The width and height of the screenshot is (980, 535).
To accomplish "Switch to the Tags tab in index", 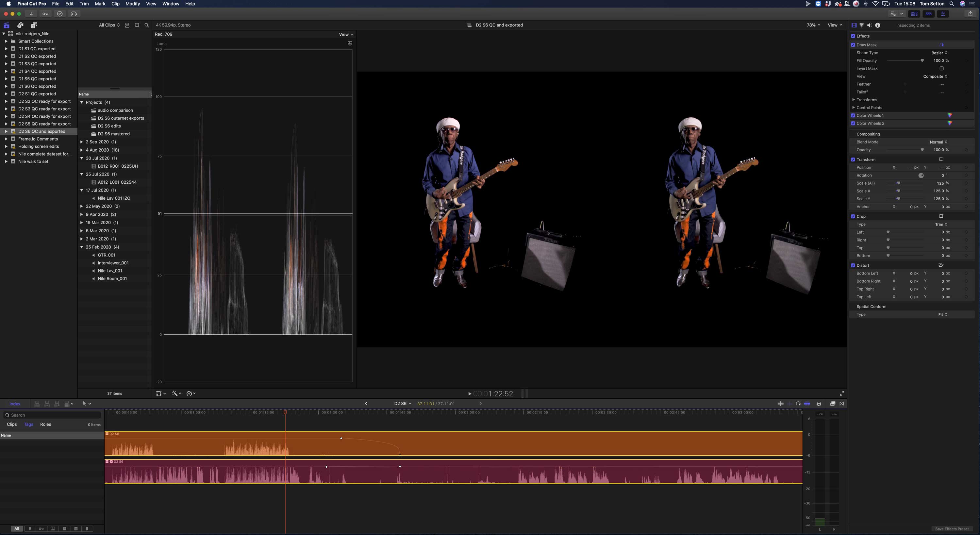I will [x=28, y=424].
